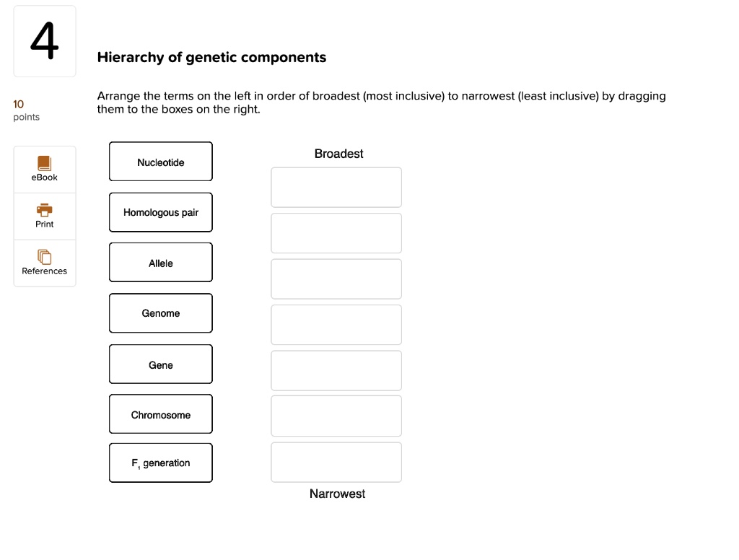The height and width of the screenshot is (560, 739).
Task: Click the stacked pages References glyph
Action: 44,257
